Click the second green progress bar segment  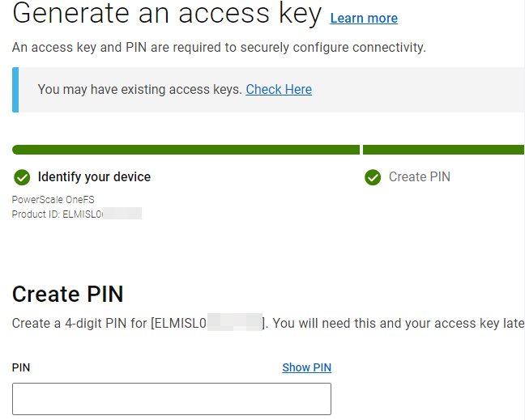[x=443, y=150]
